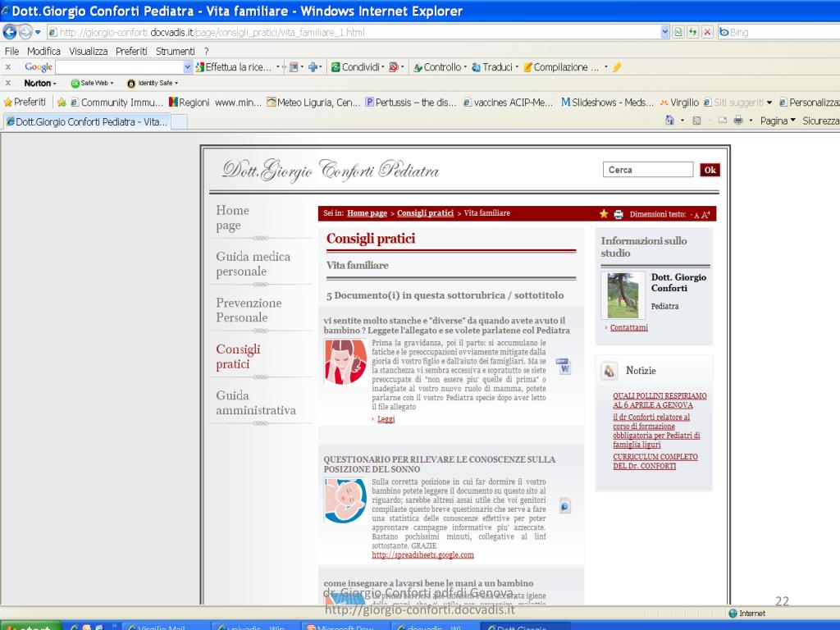Screen dimensions: 840x630
Task: Open the ? help menu
Action: point(206,51)
